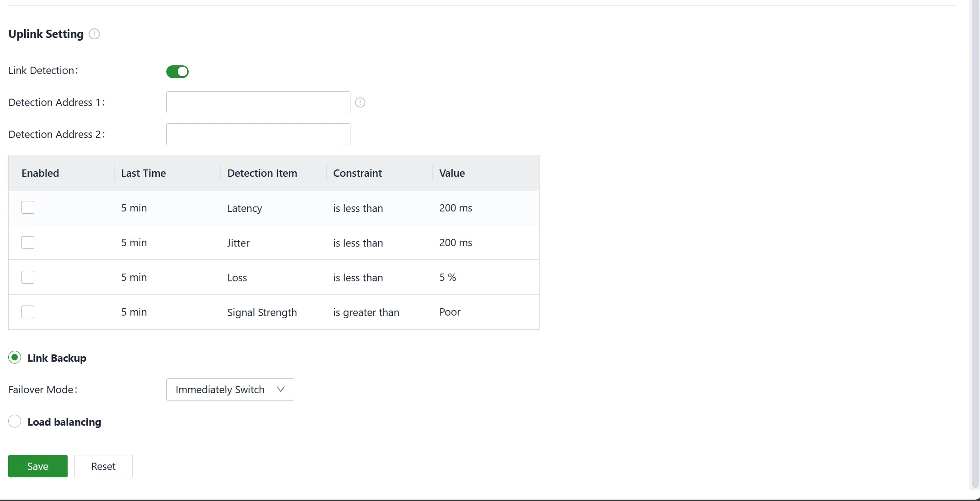
Task: Click 'is less than' in the Loss row
Action: [358, 278]
